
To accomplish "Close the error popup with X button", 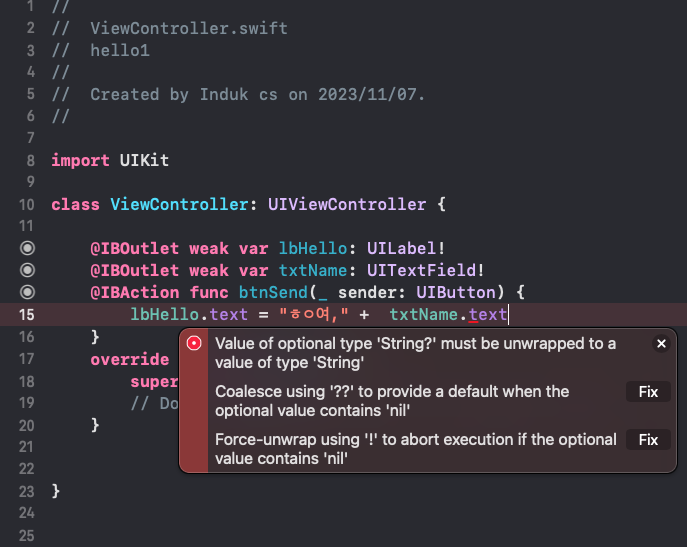I will point(661,343).
